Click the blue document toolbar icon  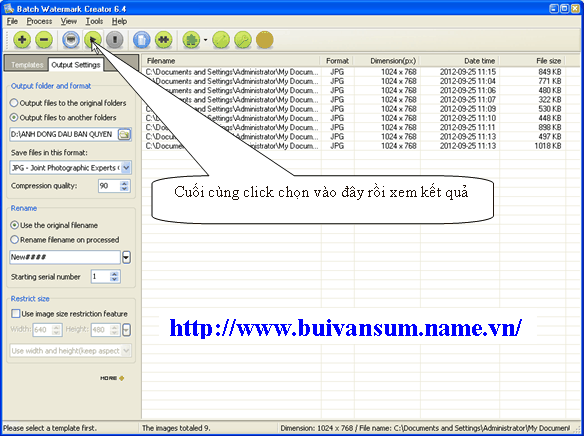click(141, 40)
